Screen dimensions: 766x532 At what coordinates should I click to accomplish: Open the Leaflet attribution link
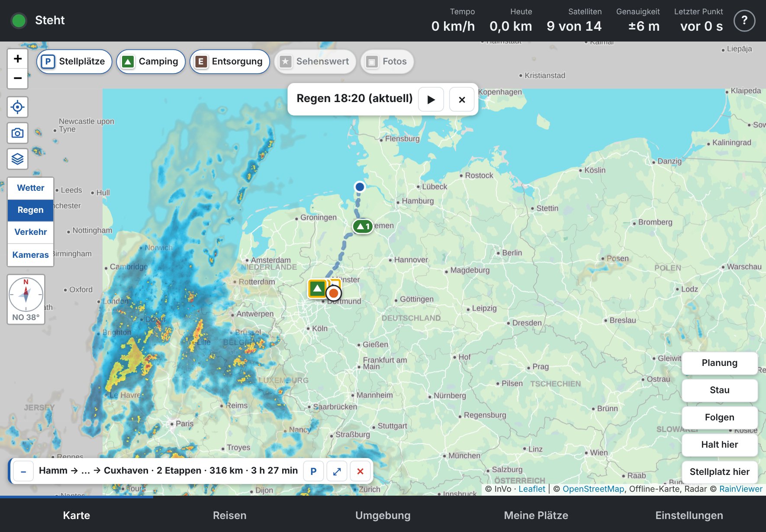(532, 489)
